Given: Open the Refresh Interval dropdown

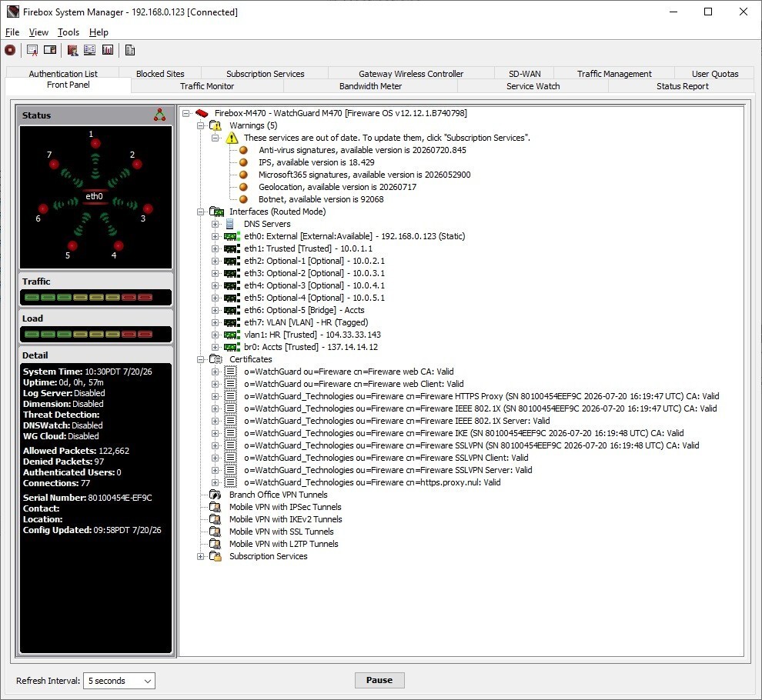Looking at the screenshot, I should [x=119, y=681].
